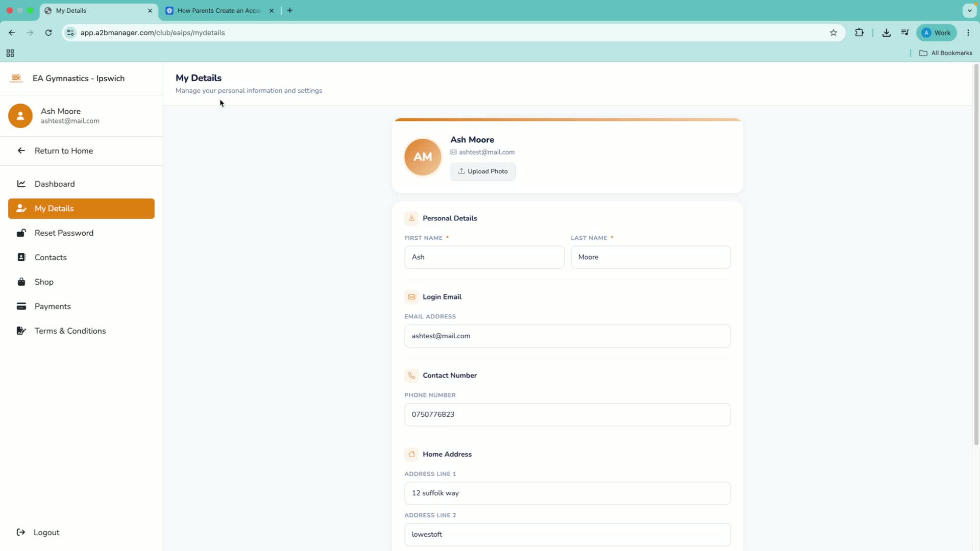Click the Logout exit icon
The height and width of the screenshot is (551, 980).
[x=21, y=532]
